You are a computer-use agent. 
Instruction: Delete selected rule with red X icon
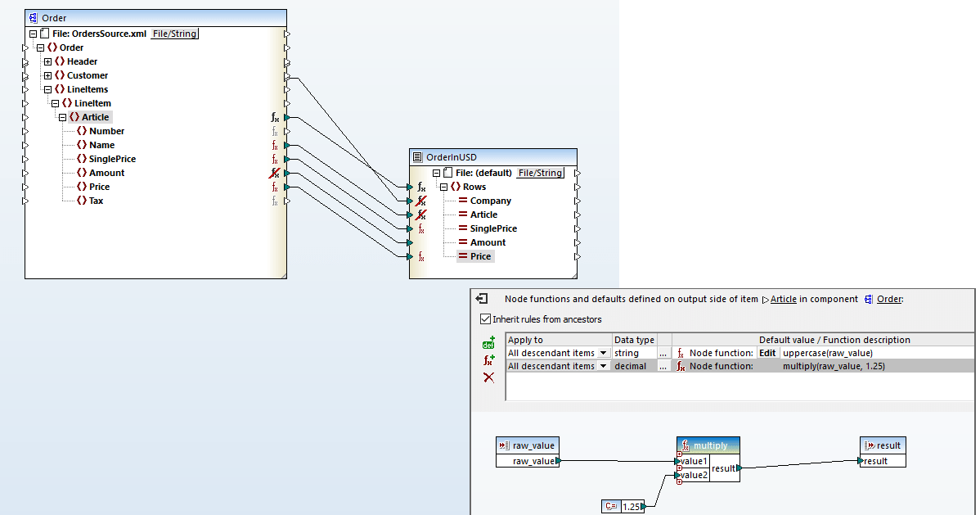point(488,377)
